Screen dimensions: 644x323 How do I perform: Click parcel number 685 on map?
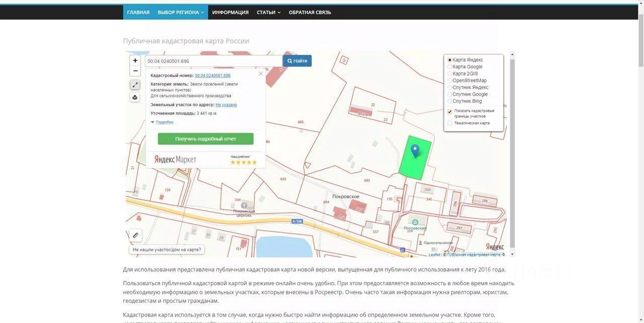click(301, 122)
